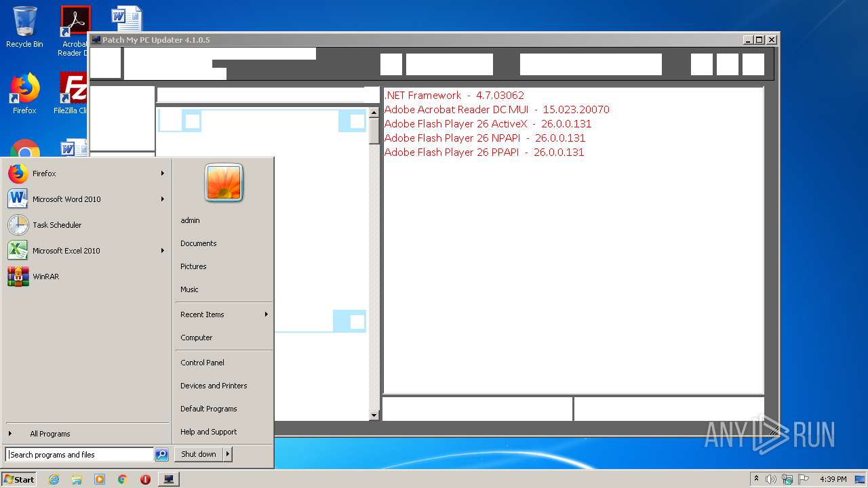The image size is (868, 488).
Task: Click the Search programs and files field
Action: tap(80, 455)
